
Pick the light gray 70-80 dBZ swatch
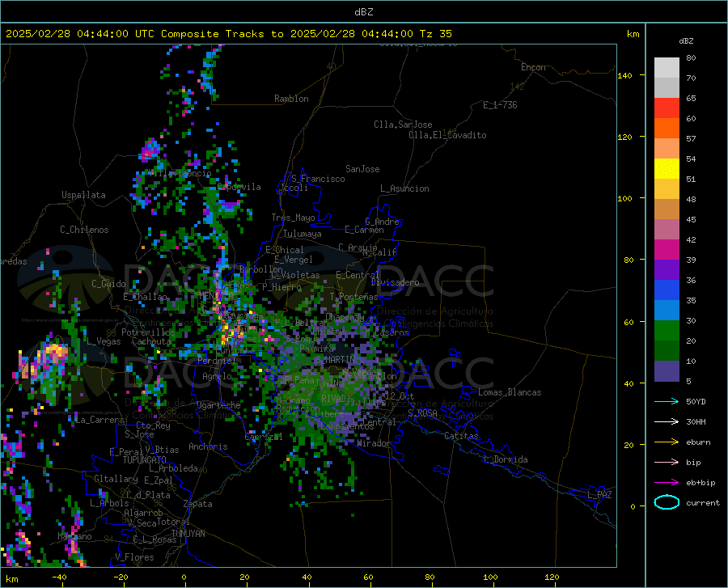667,68
